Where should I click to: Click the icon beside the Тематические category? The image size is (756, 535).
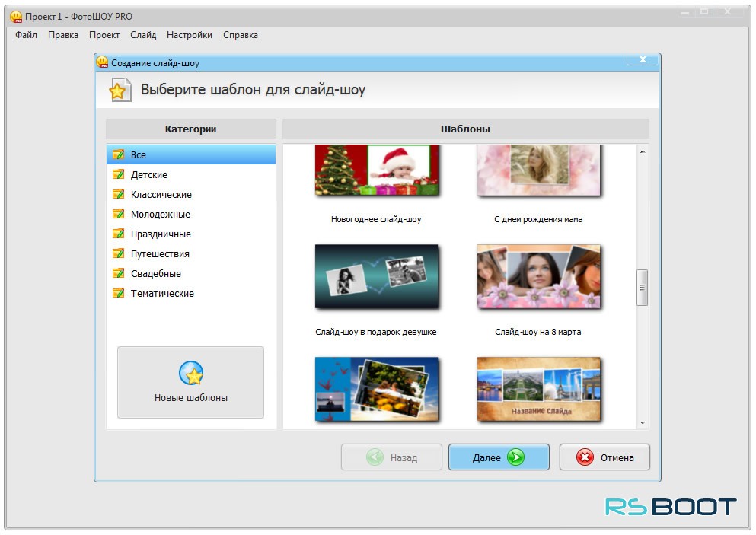click(118, 293)
